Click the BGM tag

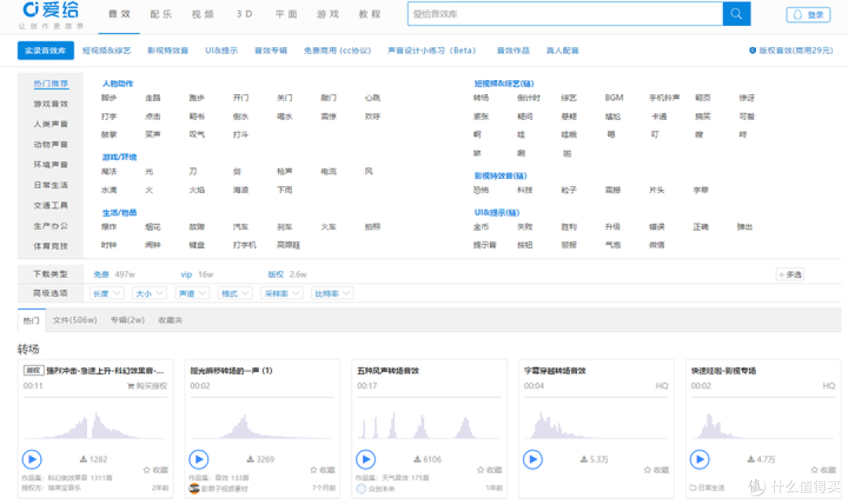614,98
